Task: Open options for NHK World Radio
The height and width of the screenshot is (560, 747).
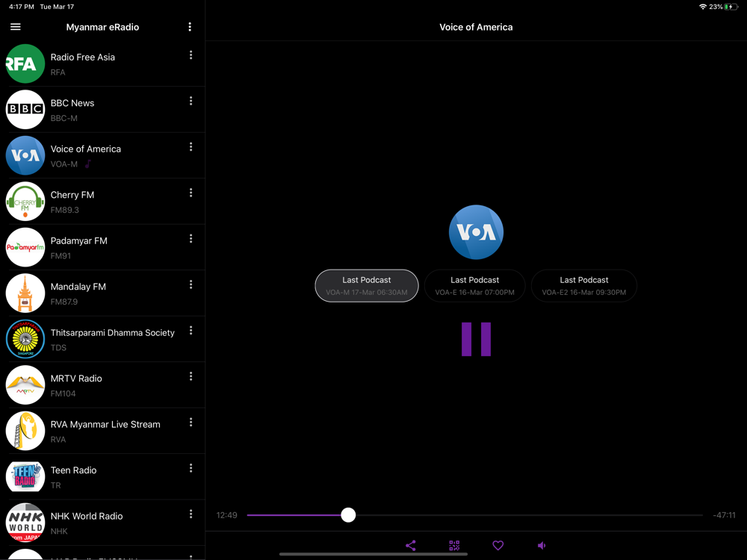Action: [x=190, y=514]
